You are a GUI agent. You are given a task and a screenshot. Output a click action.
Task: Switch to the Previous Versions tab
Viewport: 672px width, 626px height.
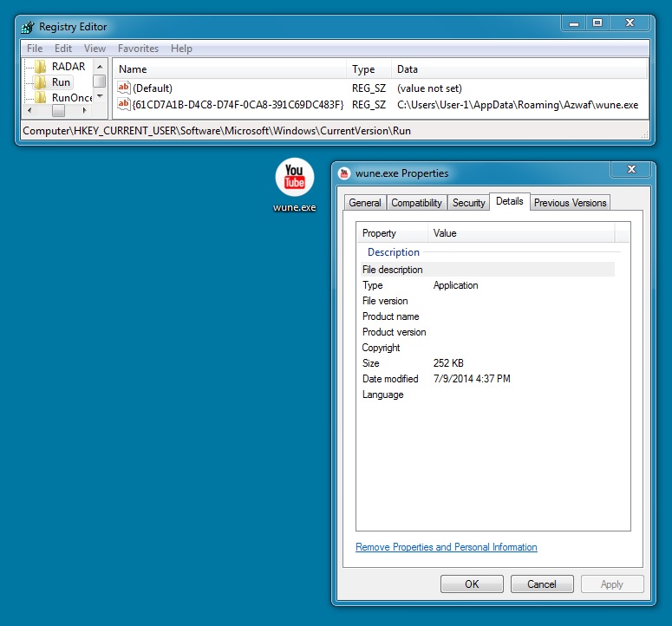click(570, 203)
